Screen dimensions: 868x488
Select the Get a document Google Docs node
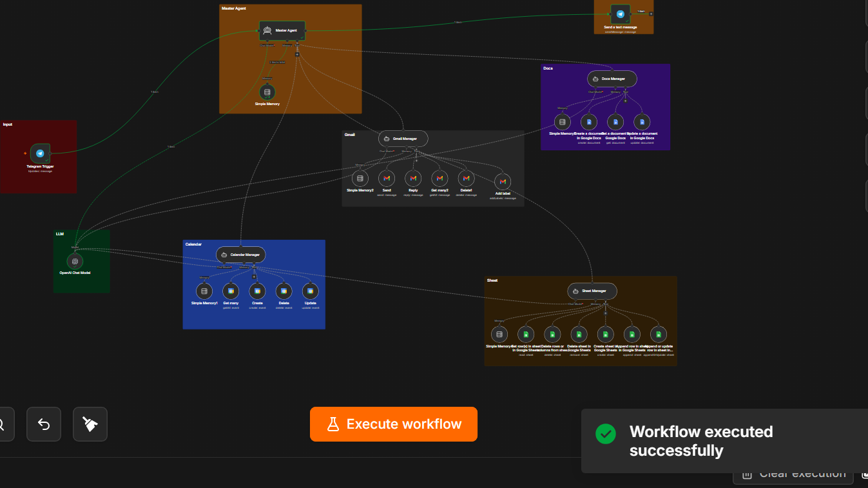615,122
